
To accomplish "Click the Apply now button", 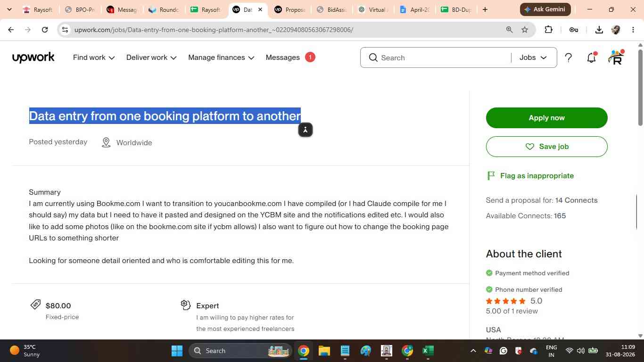I will (547, 118).
